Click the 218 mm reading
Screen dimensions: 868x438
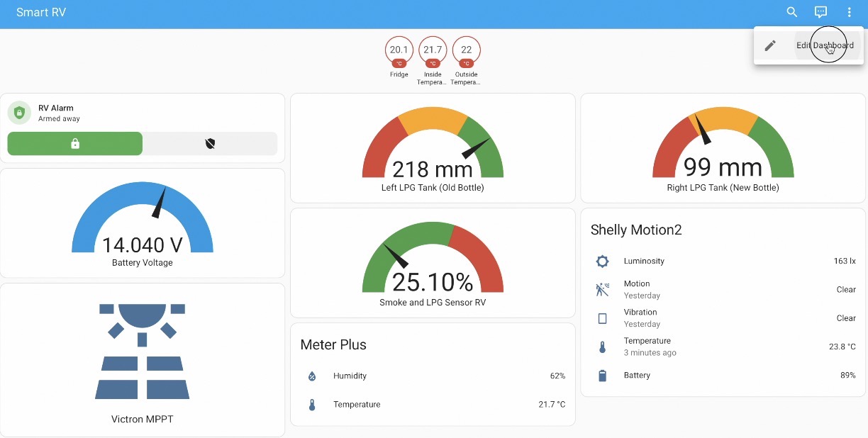coord(433,169)
